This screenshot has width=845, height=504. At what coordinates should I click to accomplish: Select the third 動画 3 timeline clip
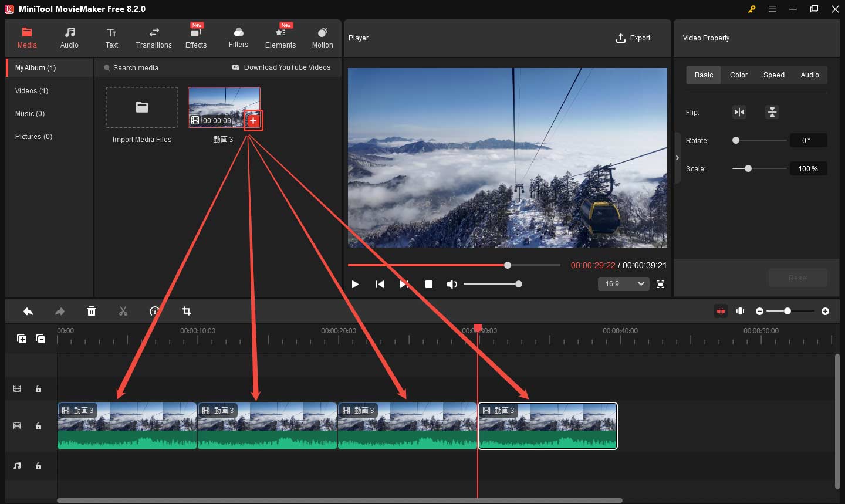(408, 426)
